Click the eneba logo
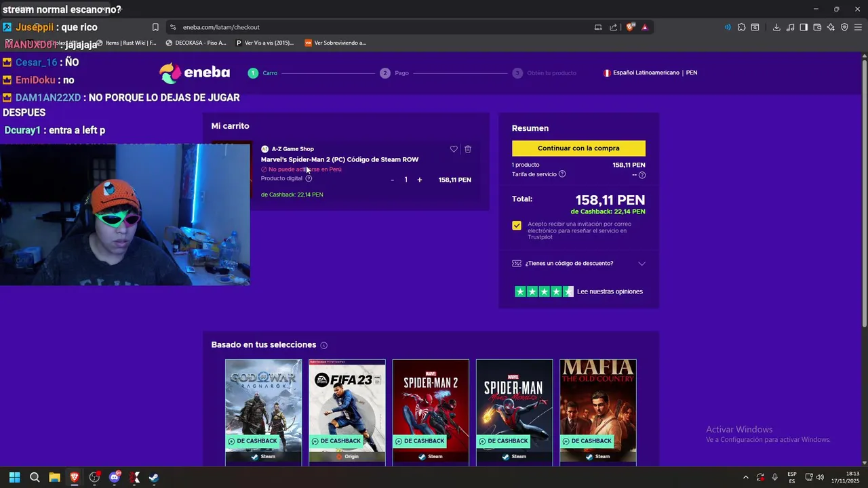Viewport: 868px width, 488px height. pyautogui.click(x=195, y=73)
